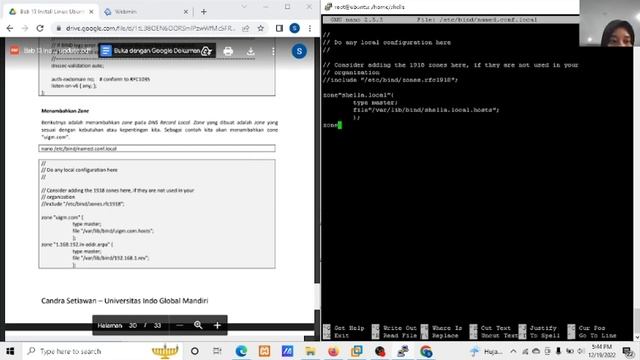Open Cortana circle on taskbar
This screenshot has width=640, height=360.
click(195, 351)
